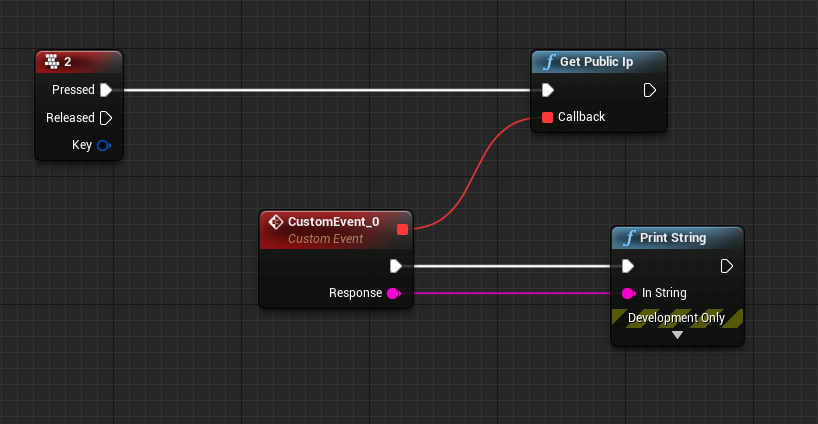Click Print String's output execution pin
Viewport: 818px width, 424px height.
(x=727, y=266)
